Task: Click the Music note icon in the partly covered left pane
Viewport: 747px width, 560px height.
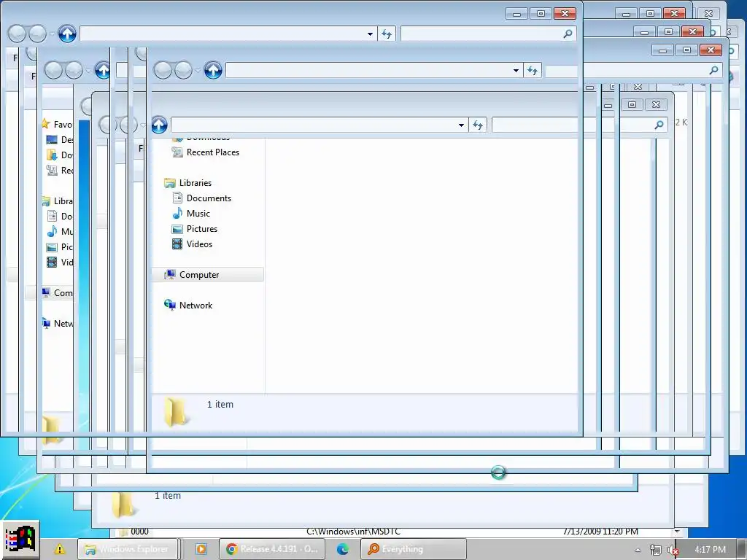Action: pyautogui.click(x=52, y=231)
